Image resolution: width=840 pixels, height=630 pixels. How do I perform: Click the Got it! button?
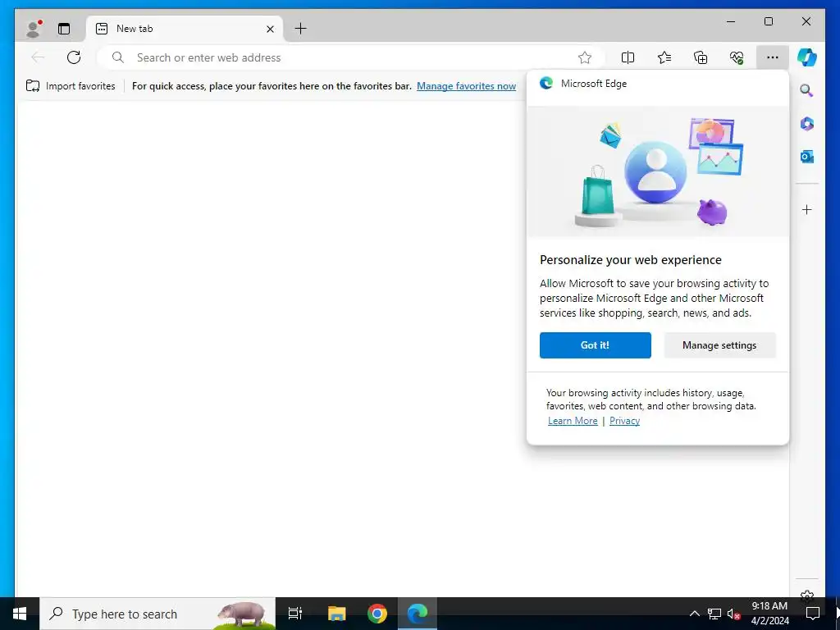[x=596, y=345]
